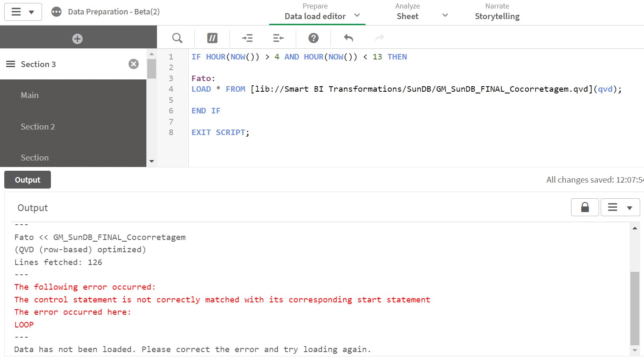Viewport: 644px width, 361px height.
Task: Outdent the selected script lines
Action: 278,38
